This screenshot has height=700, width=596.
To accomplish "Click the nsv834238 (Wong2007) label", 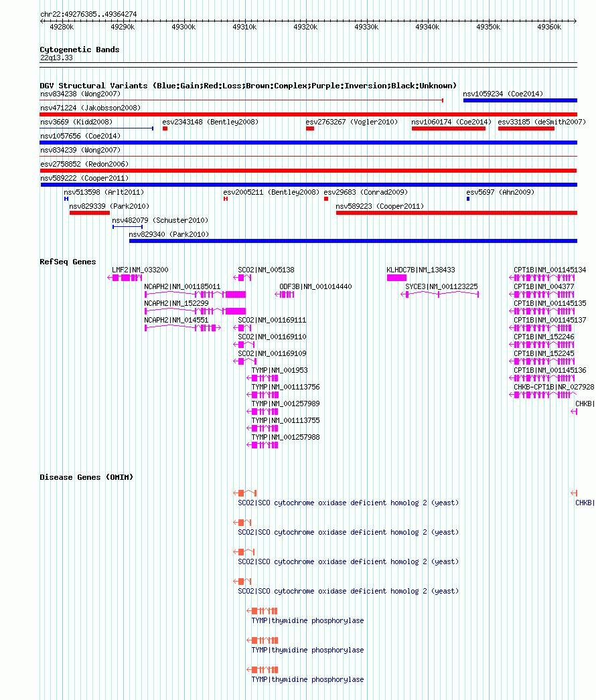I will pos(80,94).
